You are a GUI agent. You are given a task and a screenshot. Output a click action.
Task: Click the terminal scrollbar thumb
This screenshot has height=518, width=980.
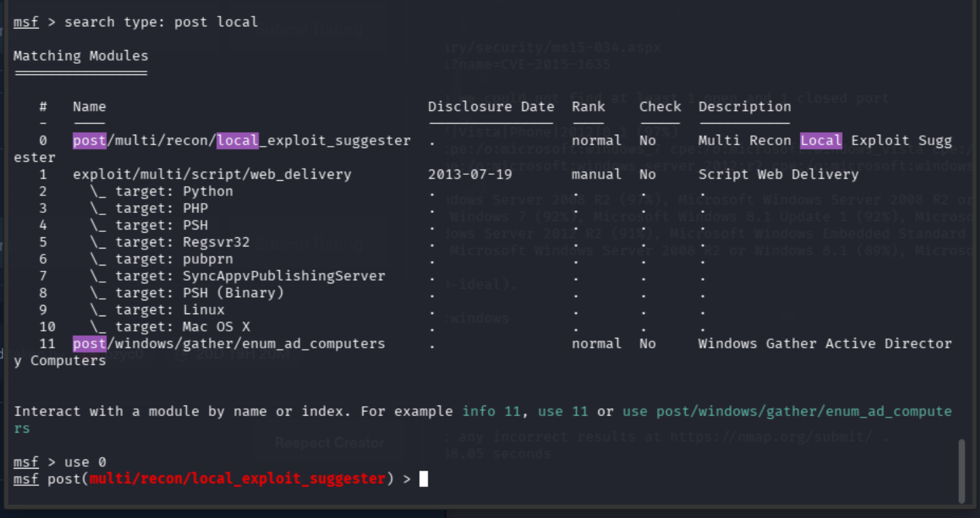pyautogui.click(x=962, y=471)
